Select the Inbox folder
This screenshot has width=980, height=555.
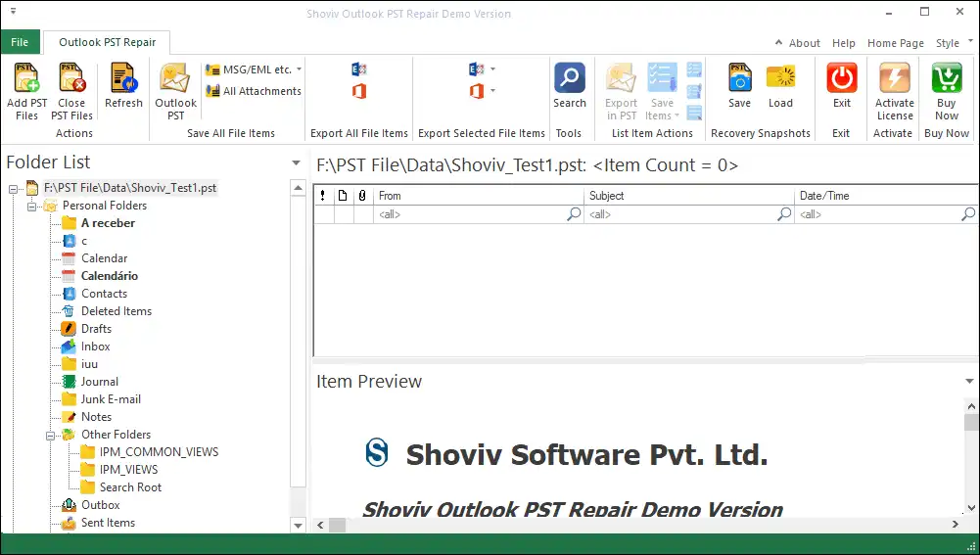pyautogui.click(x=95, y=347)
